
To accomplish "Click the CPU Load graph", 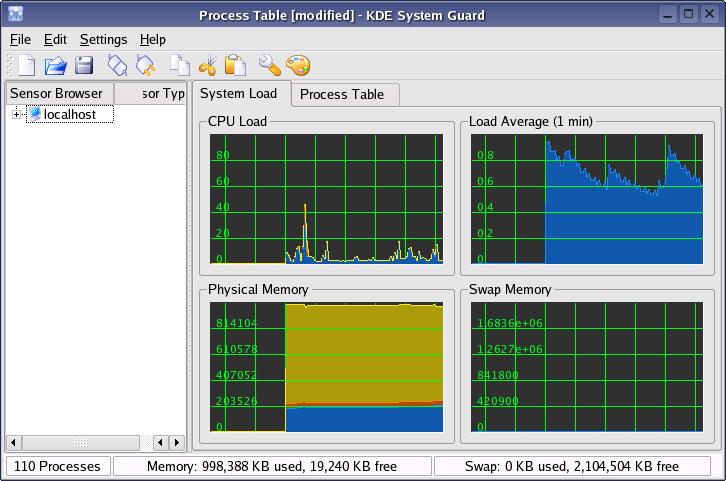I will point(327,198).
